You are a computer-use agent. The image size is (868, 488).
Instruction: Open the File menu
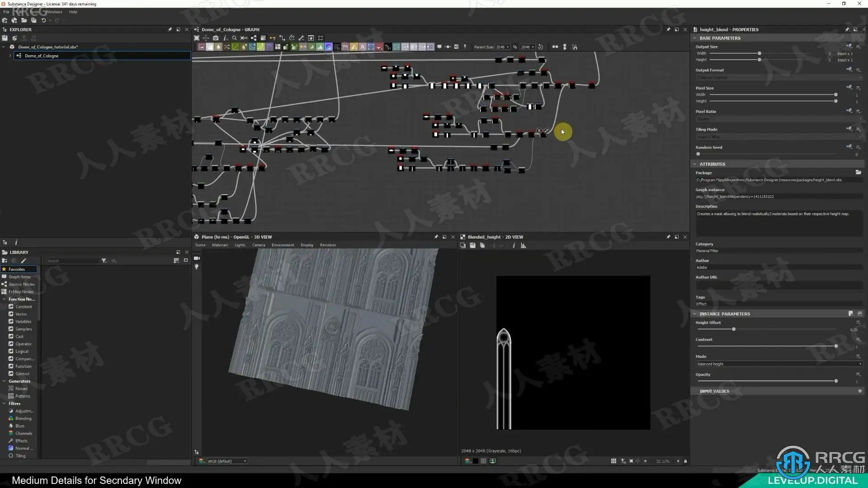click(x=6, y=12)
